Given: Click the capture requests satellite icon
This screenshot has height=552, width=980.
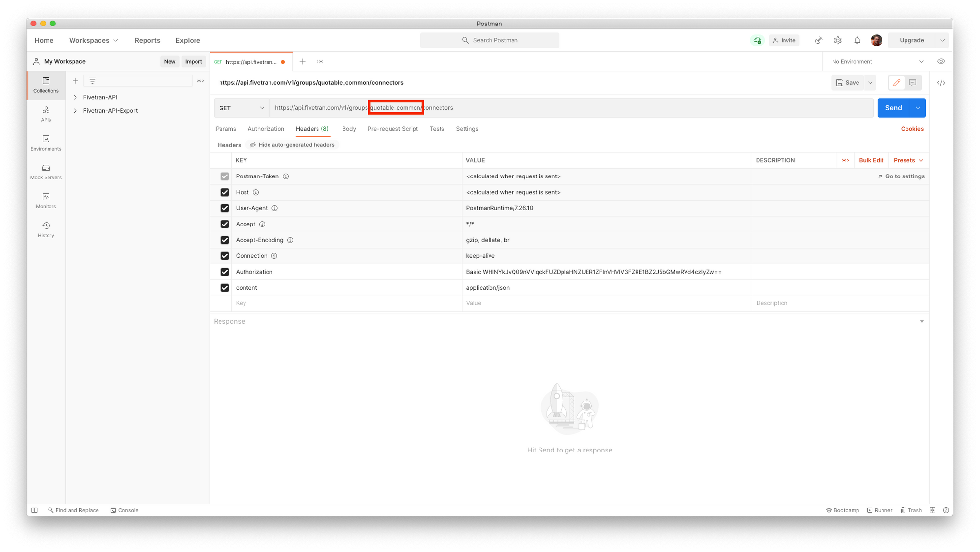Looking at the screenshot, I should [x=819, y=40].
